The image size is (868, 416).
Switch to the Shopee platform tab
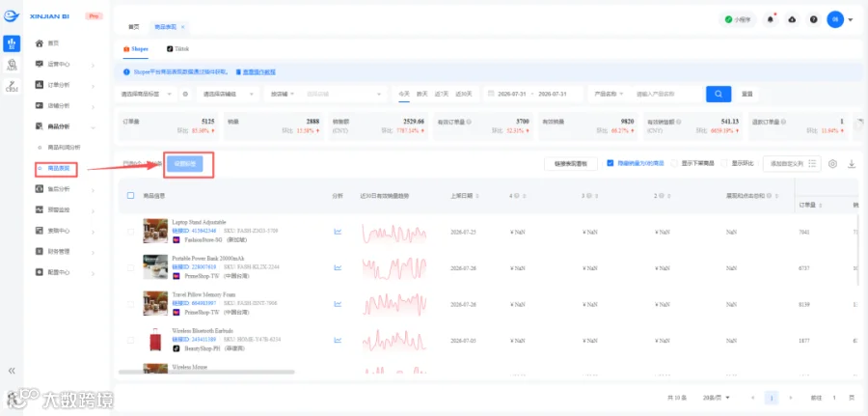tap(136, 49)
